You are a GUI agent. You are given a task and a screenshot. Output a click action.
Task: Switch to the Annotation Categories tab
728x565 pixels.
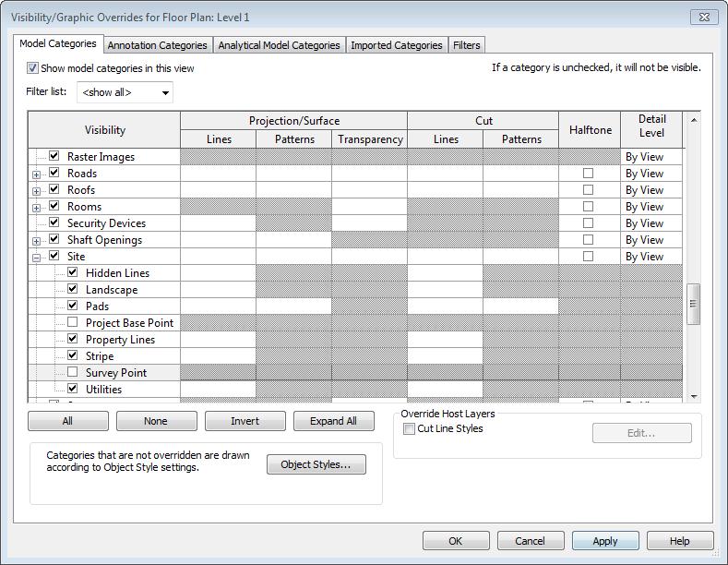[158, 45]
